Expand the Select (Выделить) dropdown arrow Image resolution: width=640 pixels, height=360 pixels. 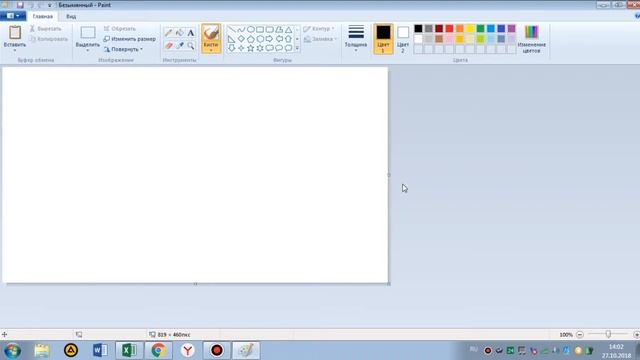tap(87, 50)
